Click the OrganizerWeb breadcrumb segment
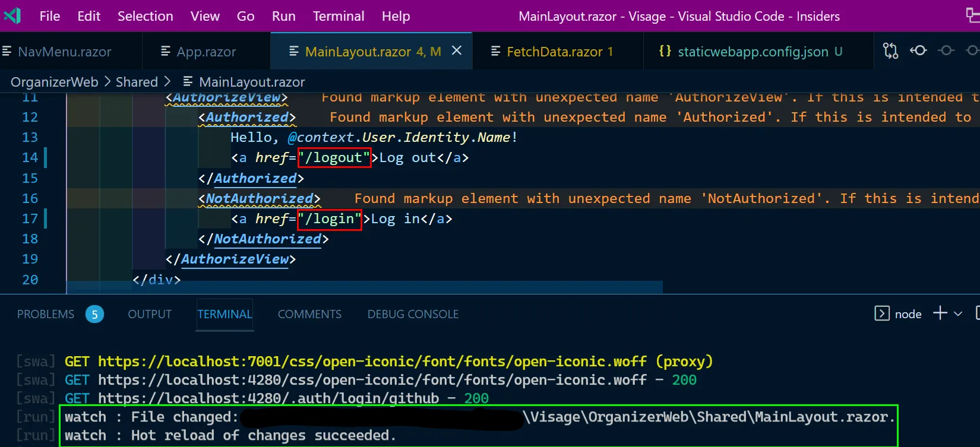The width and height of the screenshot is (980, 447). (x=54, y=82)
